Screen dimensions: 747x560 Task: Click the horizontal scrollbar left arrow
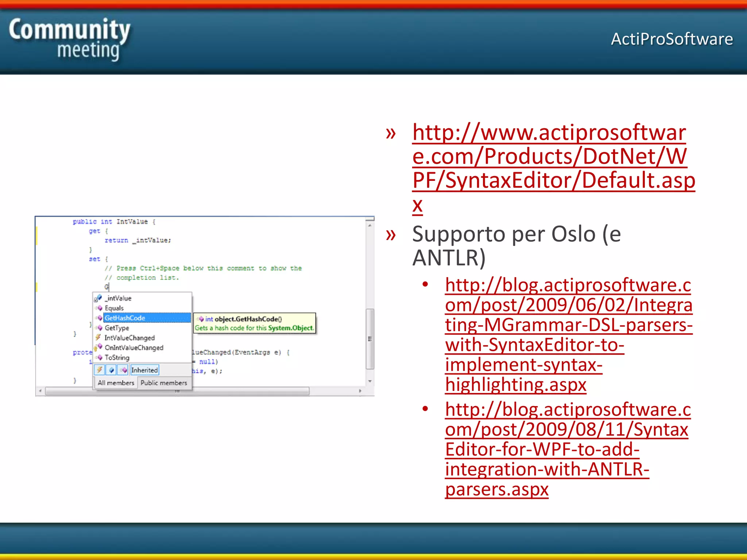click(40, 391)
